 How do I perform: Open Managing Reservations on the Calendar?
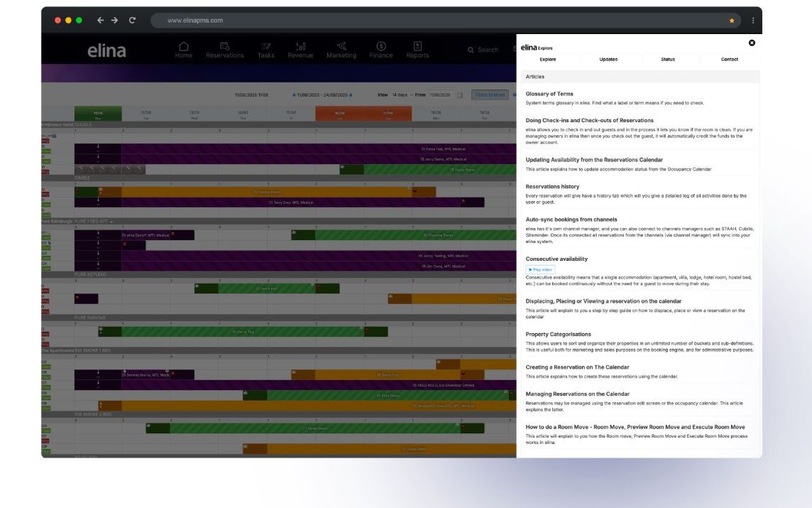click(577, 394)
